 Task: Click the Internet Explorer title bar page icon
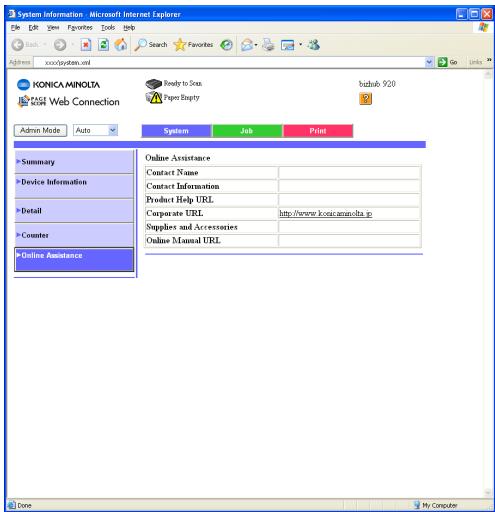click(x=12, y=14)
